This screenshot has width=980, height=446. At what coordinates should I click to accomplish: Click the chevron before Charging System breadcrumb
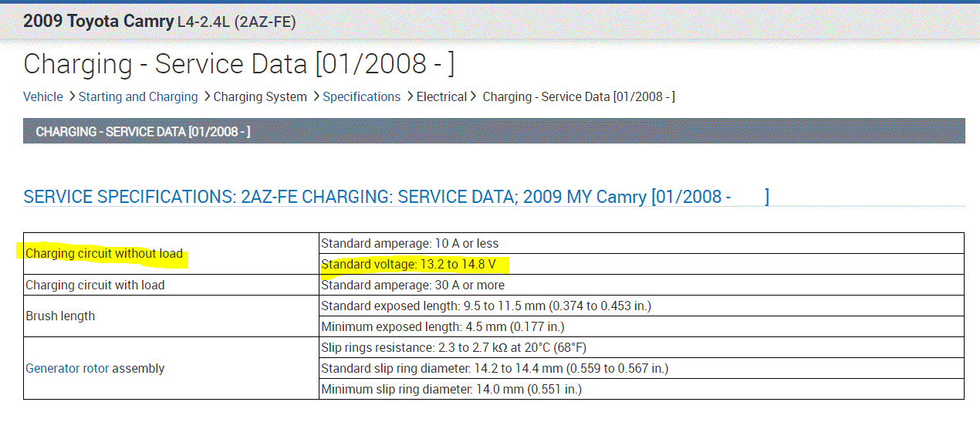206,96
